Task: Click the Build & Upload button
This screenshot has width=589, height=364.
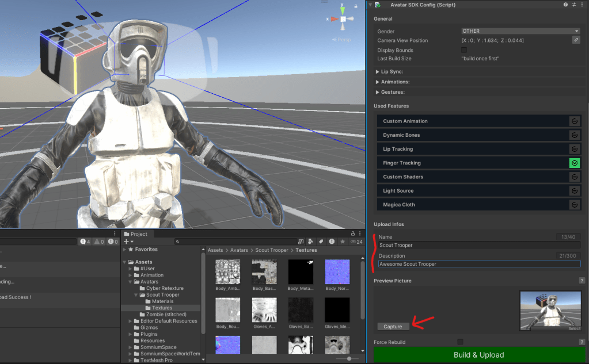Action: pos(478,355)
